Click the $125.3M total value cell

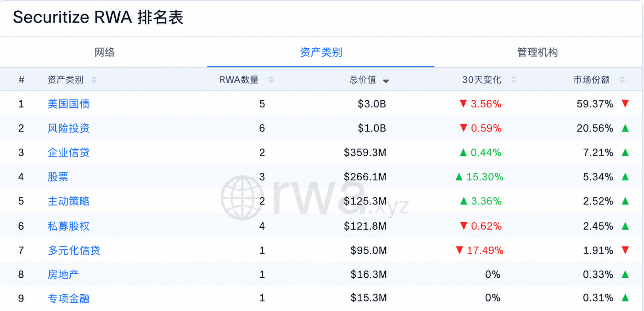click(365, 201)
